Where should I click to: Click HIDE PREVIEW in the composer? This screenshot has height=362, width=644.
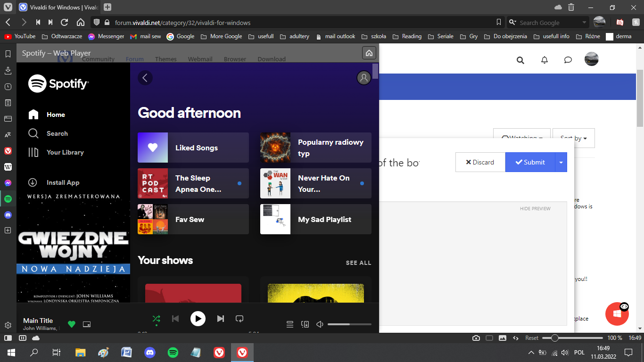coord(535,208)
